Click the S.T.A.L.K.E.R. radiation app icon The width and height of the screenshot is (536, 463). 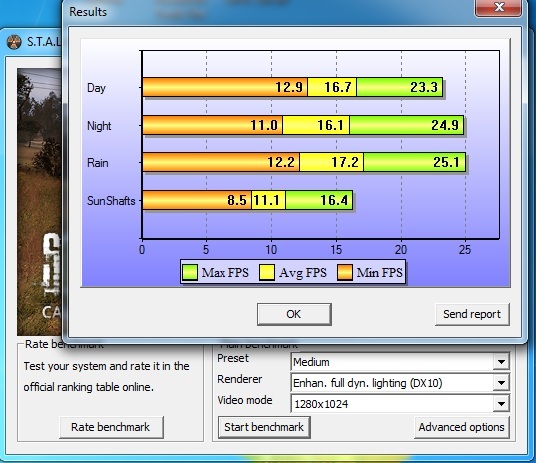pyautogui.click(x=14, y=42)
